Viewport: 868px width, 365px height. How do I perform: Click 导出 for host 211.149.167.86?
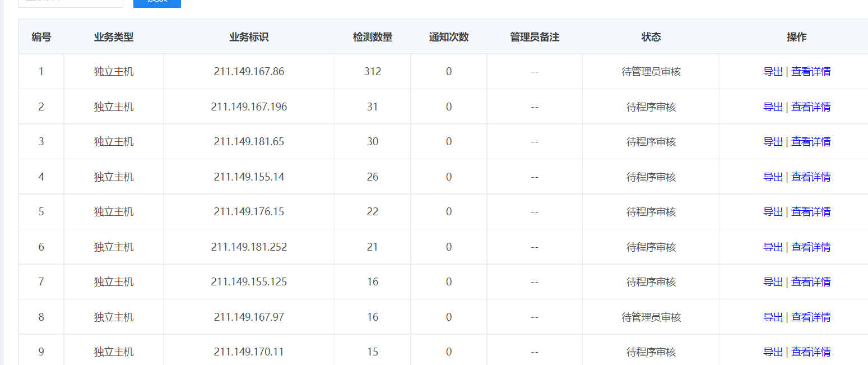[773, 72]
